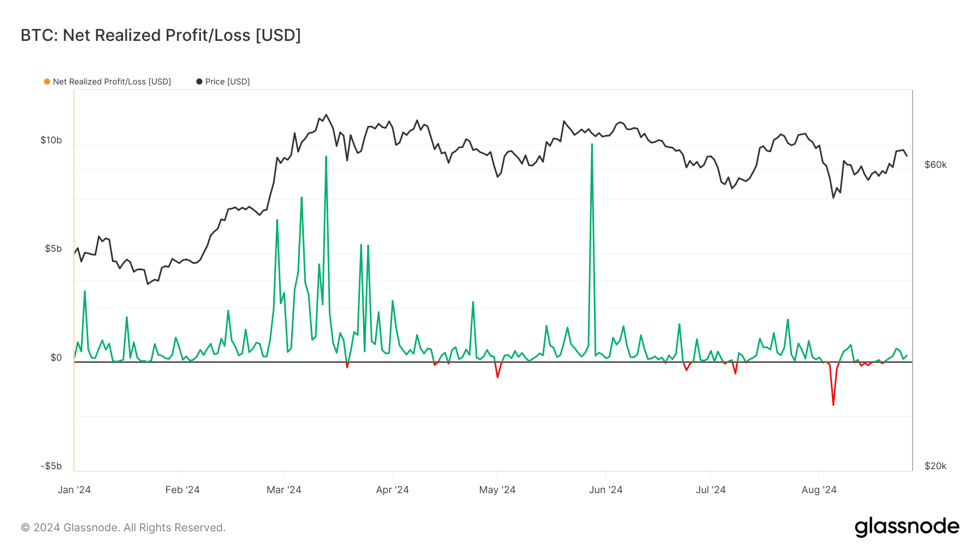Select the tallest green spike near June

tap(592, 144)
